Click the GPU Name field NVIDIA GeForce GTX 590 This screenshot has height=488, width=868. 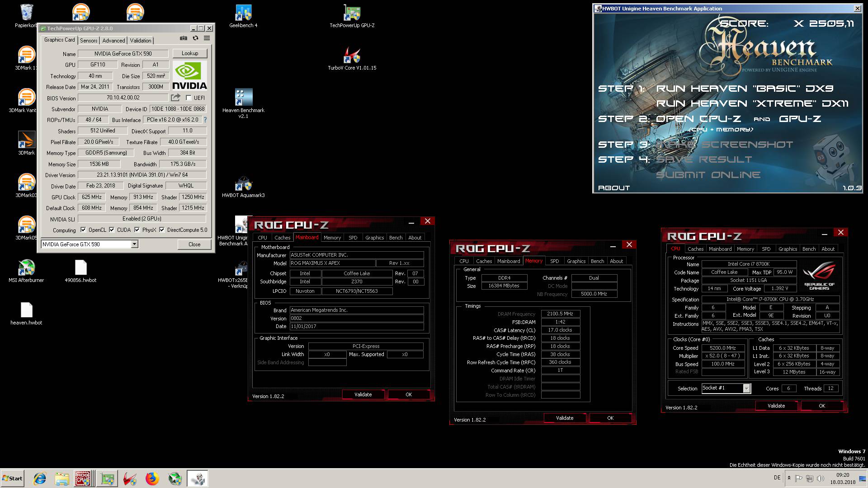coord(123,53)
